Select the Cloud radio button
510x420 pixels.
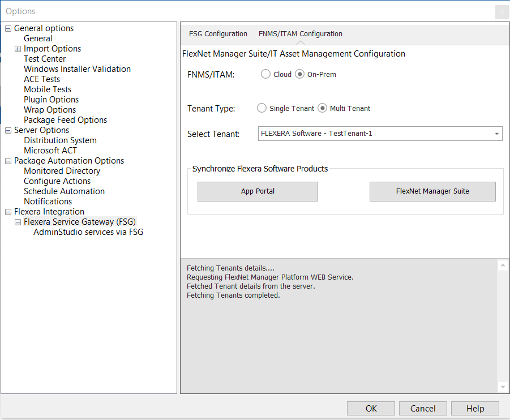tap(265, 74)
